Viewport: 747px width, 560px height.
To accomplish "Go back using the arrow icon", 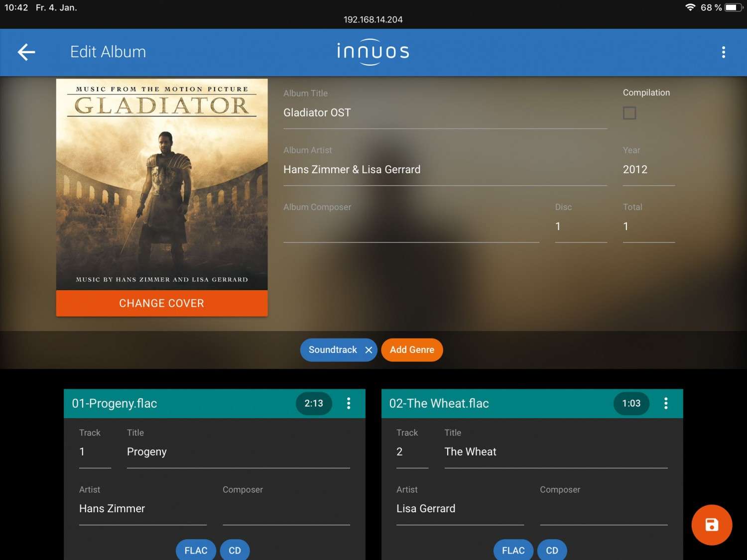I will 26,52.
